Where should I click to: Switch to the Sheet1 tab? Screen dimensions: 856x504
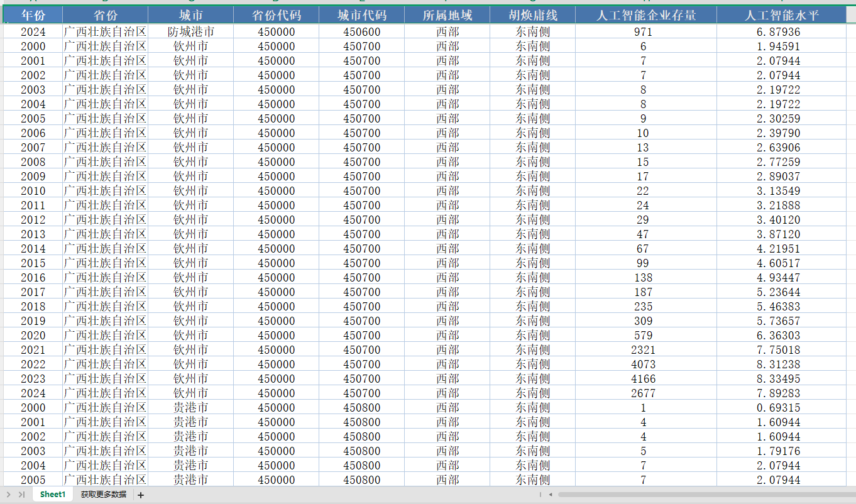point(52,495)
